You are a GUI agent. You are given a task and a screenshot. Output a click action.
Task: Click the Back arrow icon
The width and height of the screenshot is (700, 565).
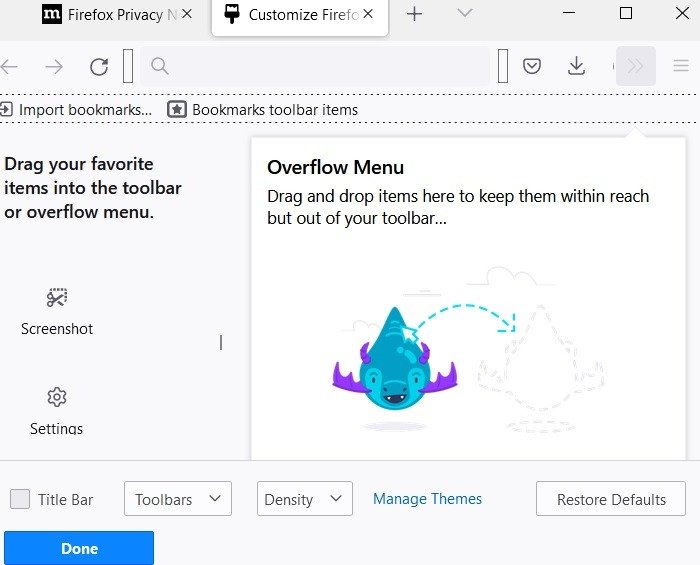(x=9, y=67)
